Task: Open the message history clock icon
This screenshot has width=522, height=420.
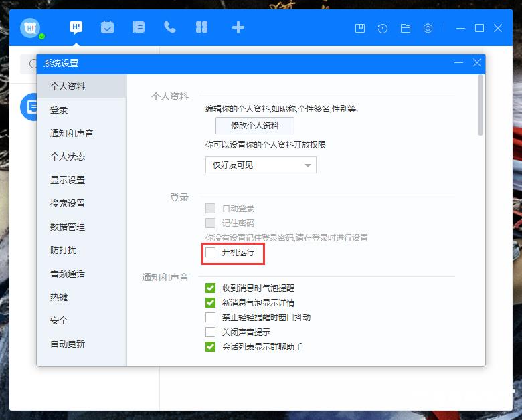Action: pyautogui.click(x=383, y=28)
